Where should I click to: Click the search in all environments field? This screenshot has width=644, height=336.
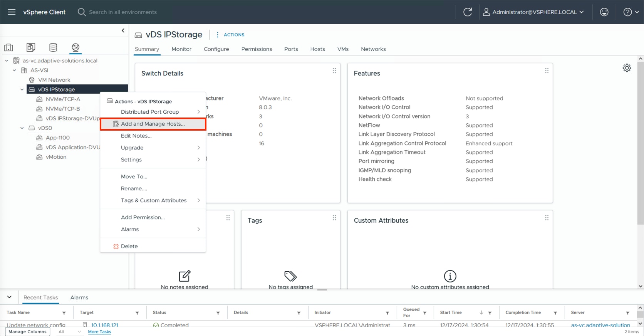(x=123, y=12)
